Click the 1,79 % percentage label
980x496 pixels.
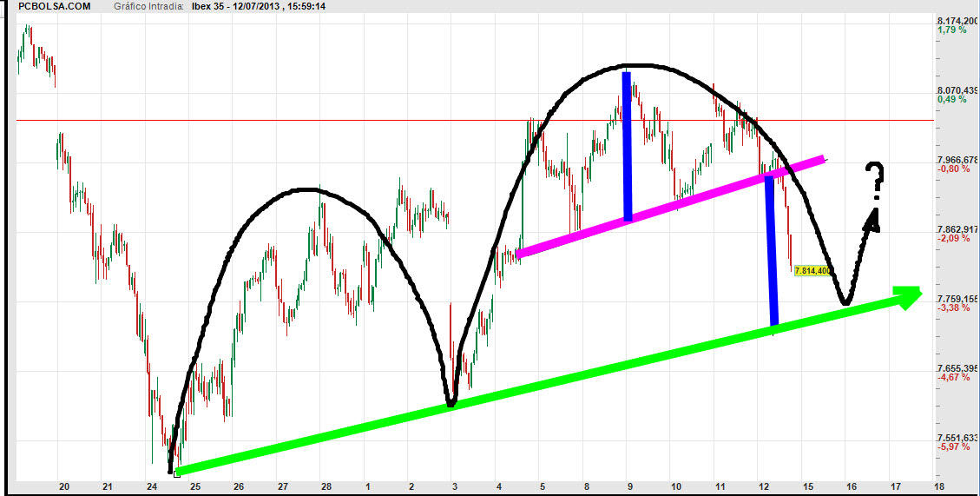(951, 30)
